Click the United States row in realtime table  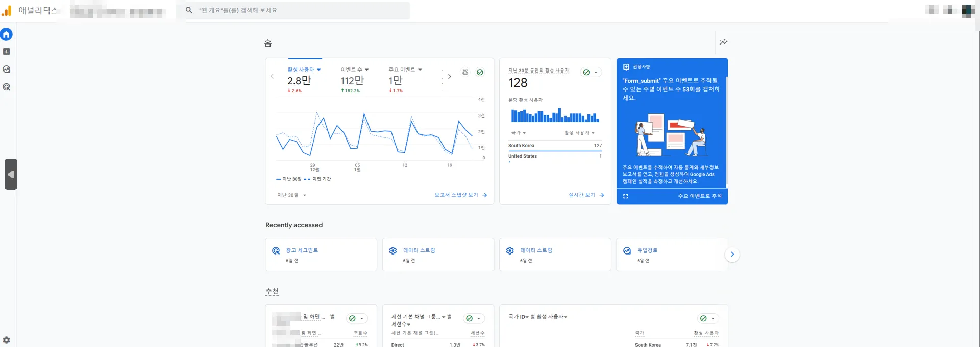click(x=555, y=156)
